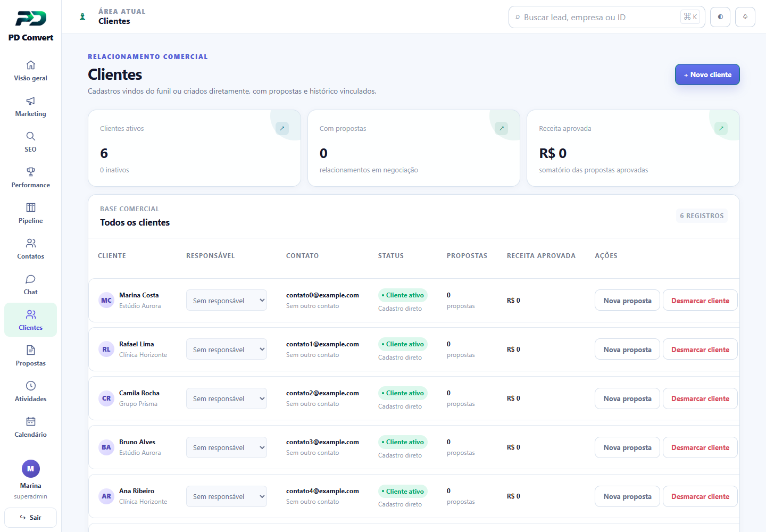Screen dimensions: 766x532
Task: Click Marina Costa's MC avatar
Action: [x=106, y=301]
